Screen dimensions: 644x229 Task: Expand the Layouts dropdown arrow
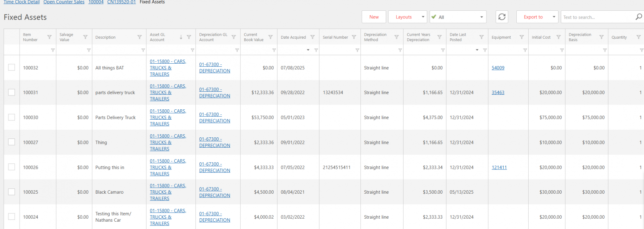point(423,17)
